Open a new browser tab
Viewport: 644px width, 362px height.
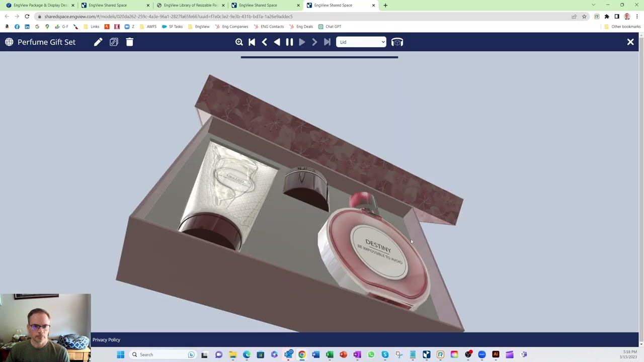[385, 5]
